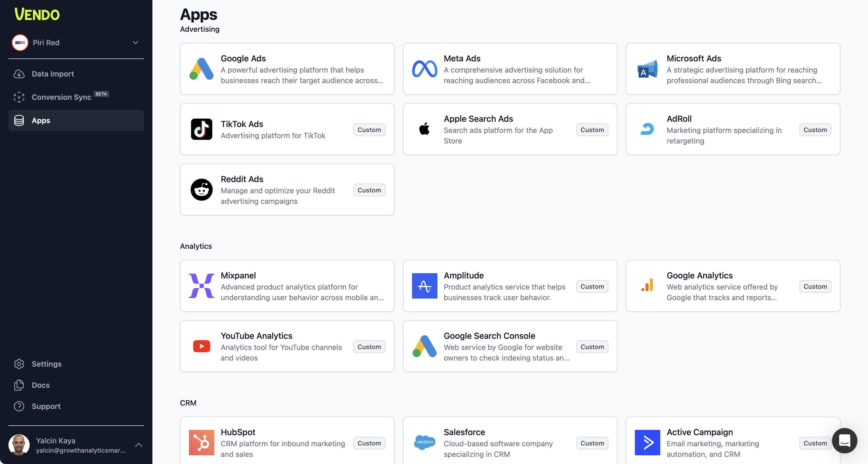Open the chat support bubble
This screenshot has width=868, height=464.
(x=844, y=441)
